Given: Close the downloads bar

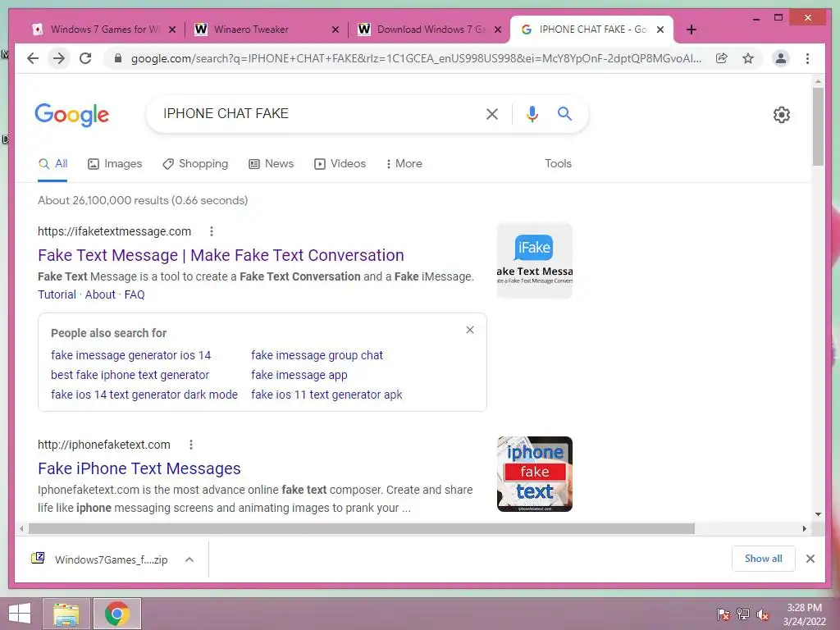Looking at the screenshot, I should coord(810,559).
